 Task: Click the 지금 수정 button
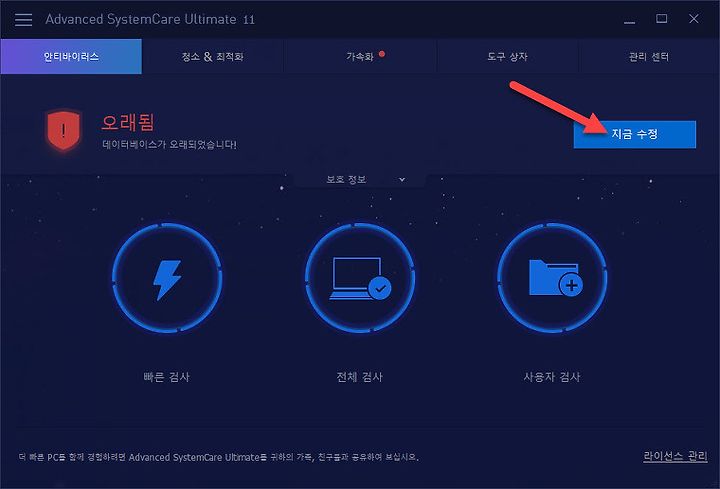click(635, 134)
